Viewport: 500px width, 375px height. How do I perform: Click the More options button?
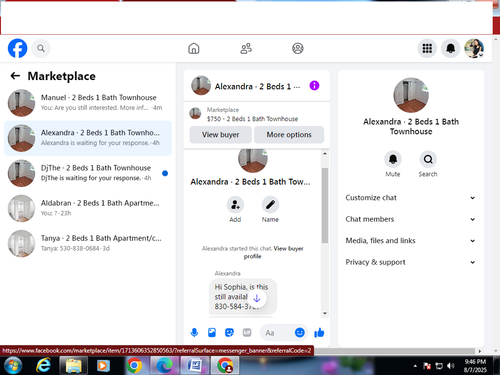(289, 135)
